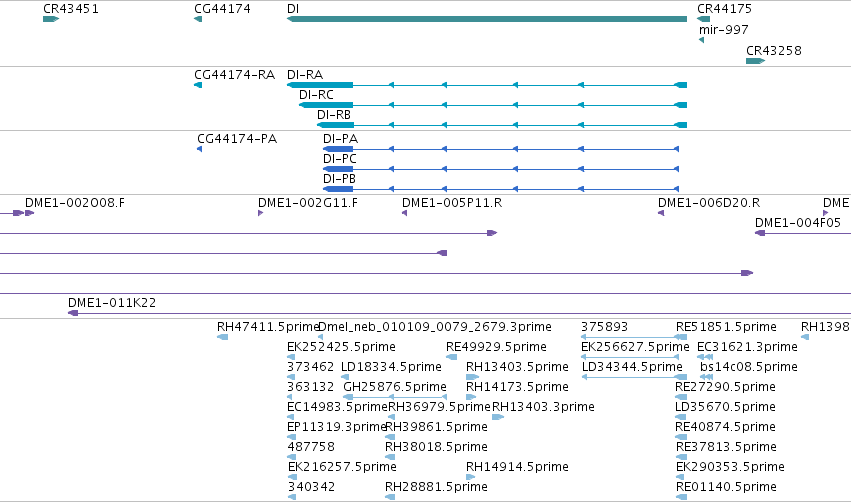
Task: Select the CR43451 gene feature
Action: (x=50, y=19)
